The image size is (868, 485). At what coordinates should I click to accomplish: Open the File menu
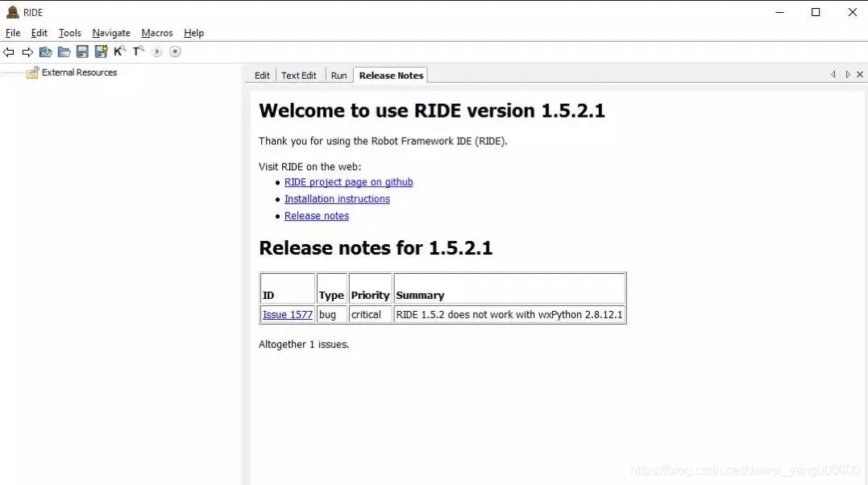pyautogui.click(x=13, y=33)
